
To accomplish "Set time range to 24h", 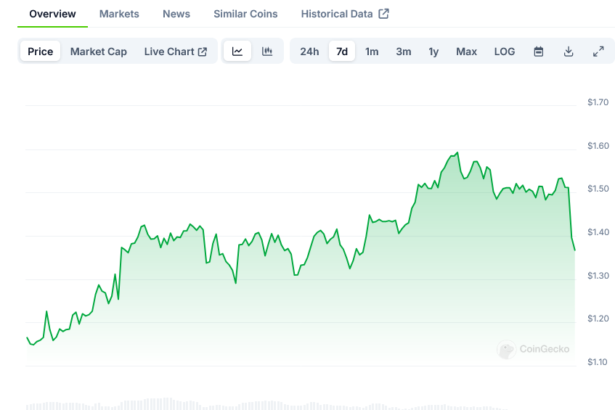I will click(309, 51).
